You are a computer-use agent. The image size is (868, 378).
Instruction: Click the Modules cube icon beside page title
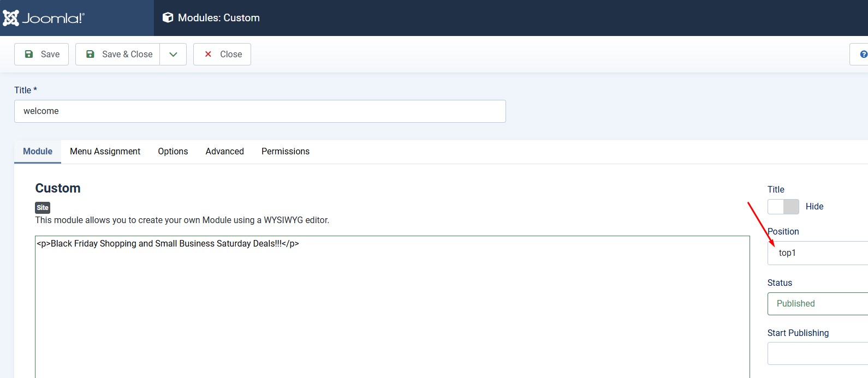point(168,18)
